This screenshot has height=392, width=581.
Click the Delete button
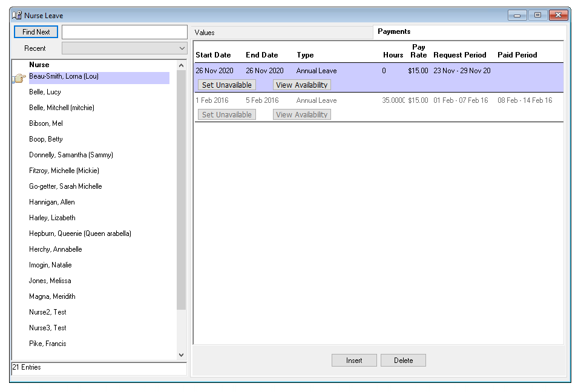pos(403,360)
